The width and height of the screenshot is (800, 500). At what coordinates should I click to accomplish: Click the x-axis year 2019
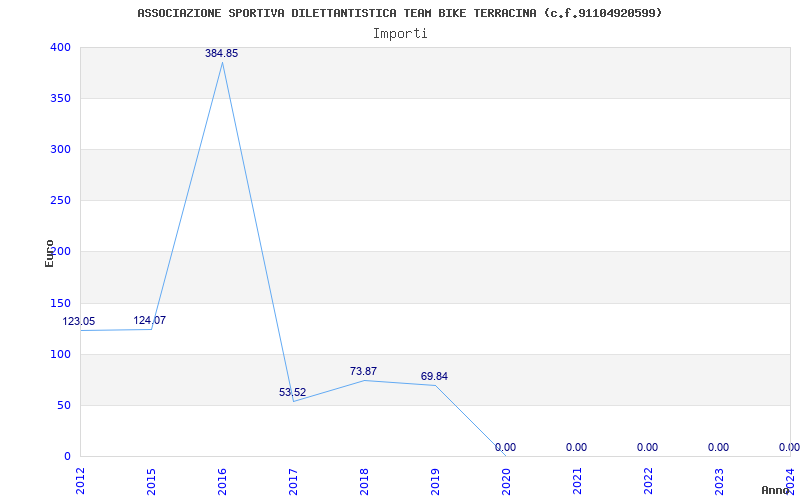[x=435, y=482]
